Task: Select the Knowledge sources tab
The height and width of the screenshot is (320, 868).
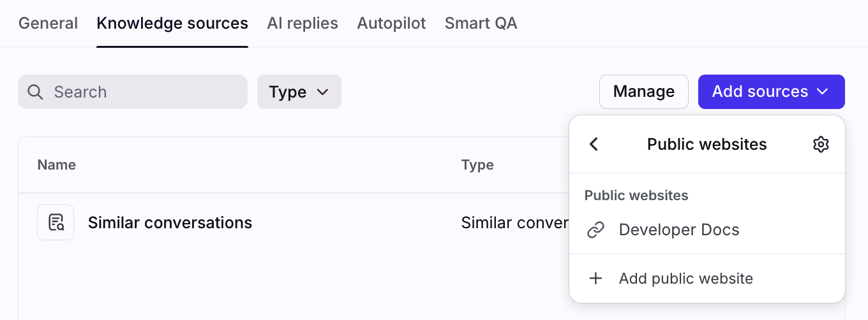Action: coord(172,24)
